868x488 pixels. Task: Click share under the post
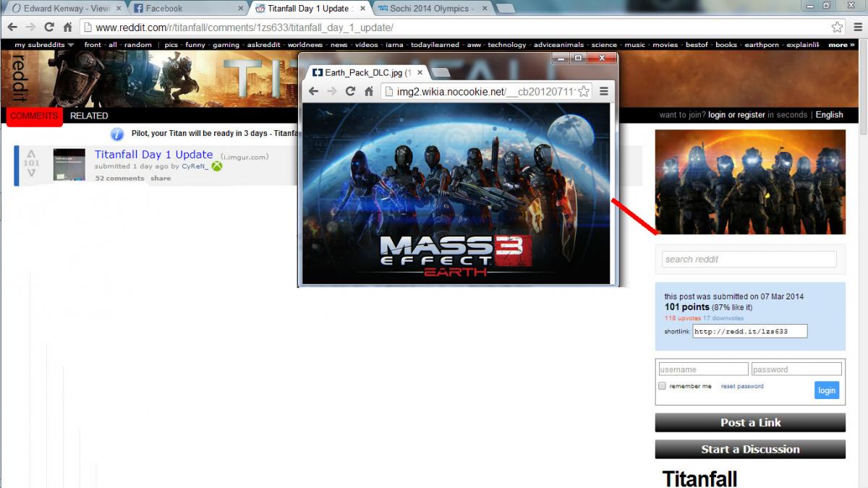[161, 178]
